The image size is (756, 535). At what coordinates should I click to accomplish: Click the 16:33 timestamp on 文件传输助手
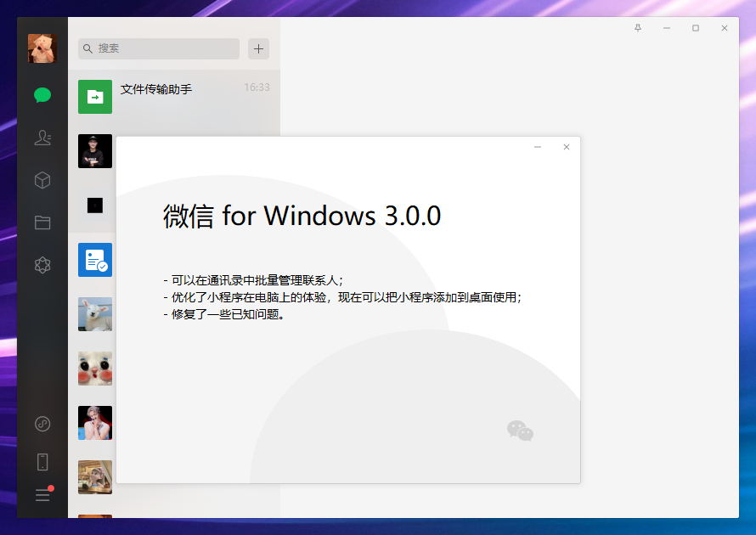[x=257, y=87]
